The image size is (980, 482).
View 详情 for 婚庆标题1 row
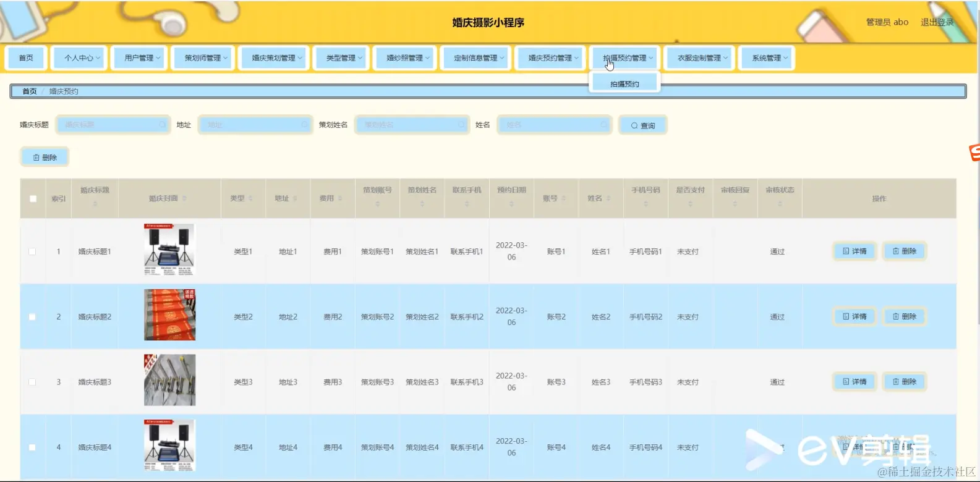[x=854, y=252]
